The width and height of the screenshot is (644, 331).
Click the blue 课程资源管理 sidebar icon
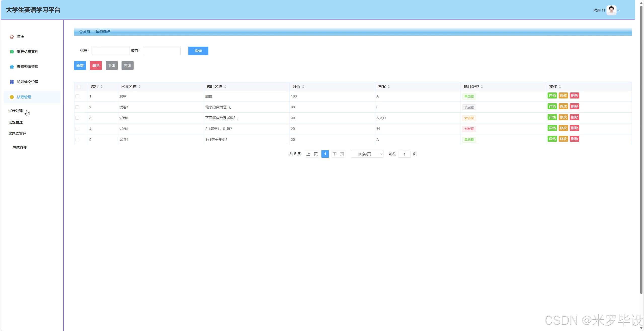(x=12, y=67)
